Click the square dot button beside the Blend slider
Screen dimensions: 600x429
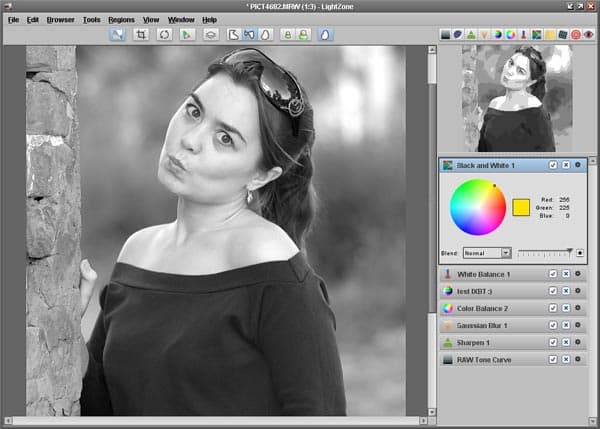[580, 253]
